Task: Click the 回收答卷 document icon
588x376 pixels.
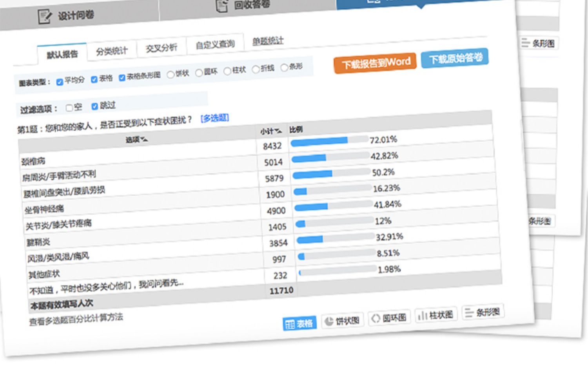Action: 222,5
